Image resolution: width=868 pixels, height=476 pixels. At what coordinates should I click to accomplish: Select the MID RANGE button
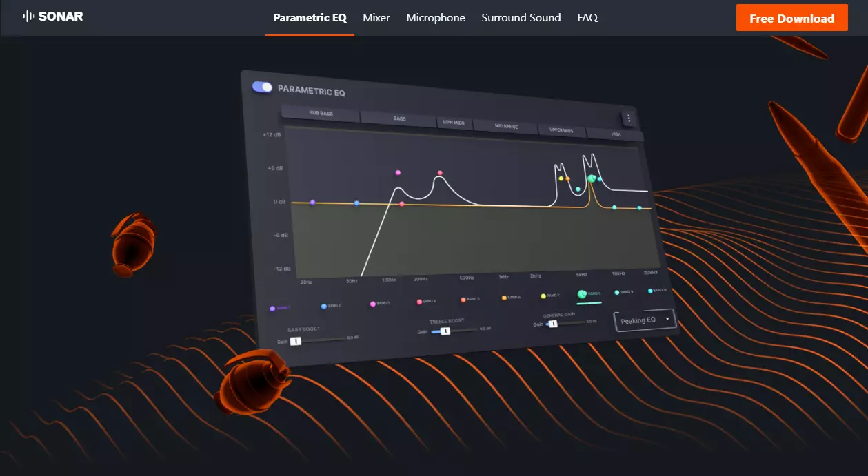(x=506, y=126)
